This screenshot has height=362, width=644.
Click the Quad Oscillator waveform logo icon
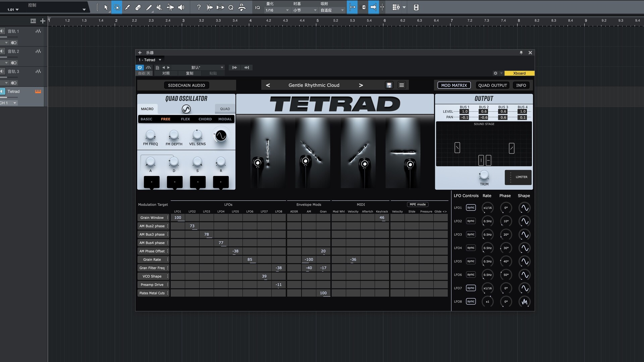[x=186, y=109]
